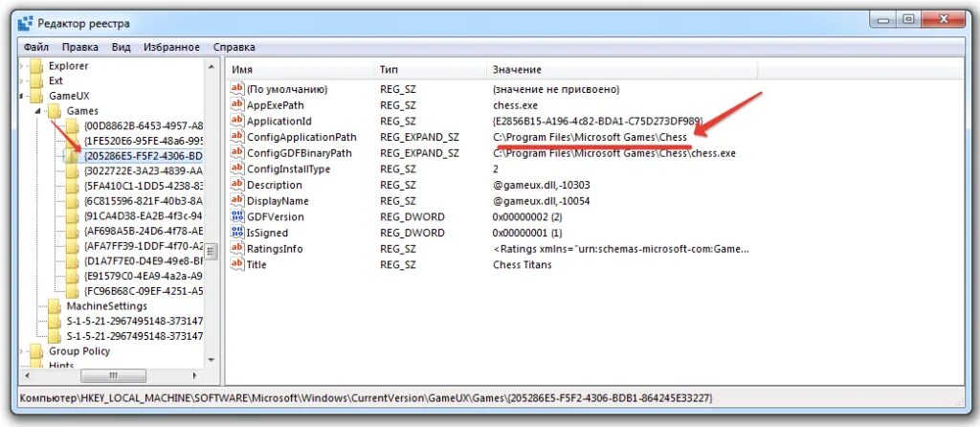Click the Explorer key folder icon
This screenshot has height=427, width=980.
(x=37, y=66)
